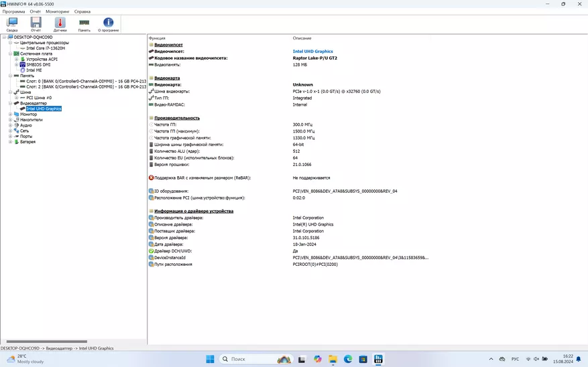Open the Справка menu
Screen dimensions: 588x367
(x=82, y=11)
